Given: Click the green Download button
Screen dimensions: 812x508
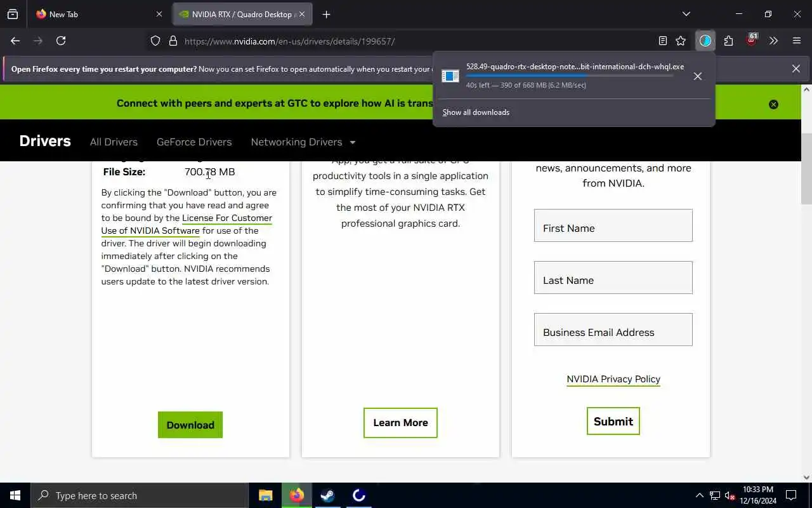Looking at the screenshot, I should click(190, 425).
